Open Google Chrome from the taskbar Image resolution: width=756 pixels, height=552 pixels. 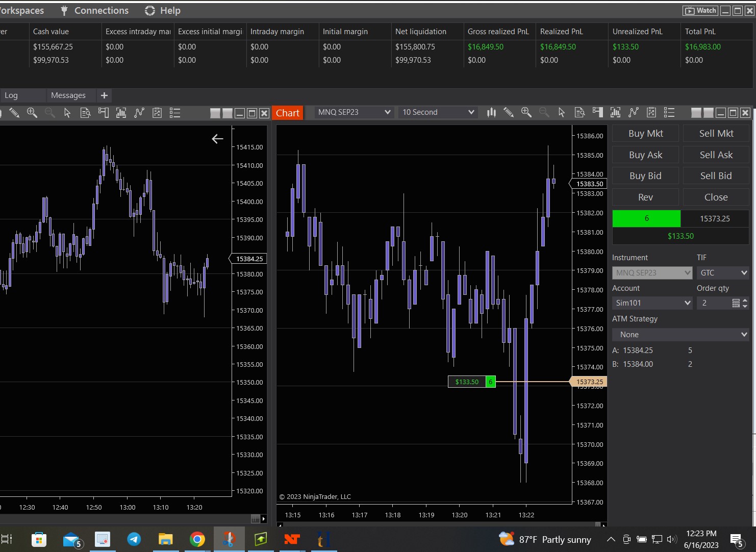coord(197,539)
